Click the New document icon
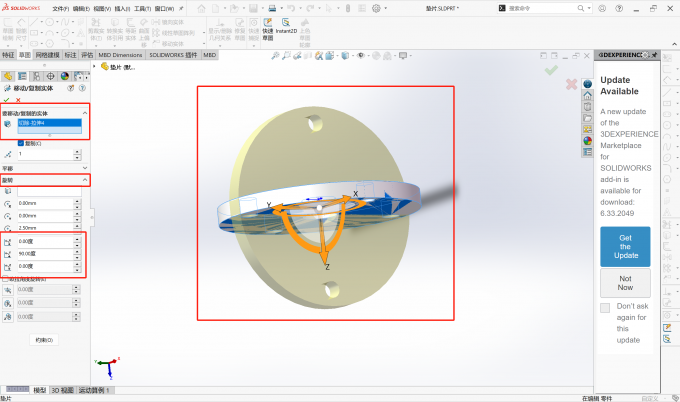680x402 pixels. (215, 8)
